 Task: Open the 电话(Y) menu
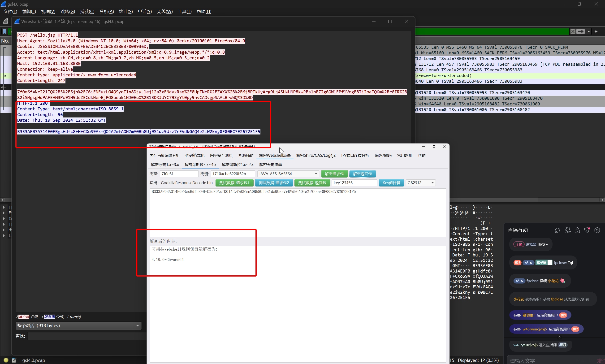pos(145,12)
